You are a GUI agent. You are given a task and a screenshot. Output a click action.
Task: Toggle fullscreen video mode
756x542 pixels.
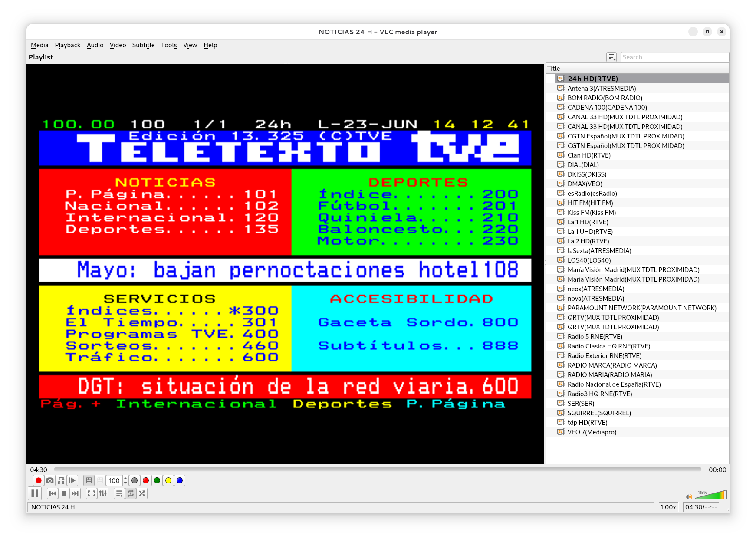(92, 493)
